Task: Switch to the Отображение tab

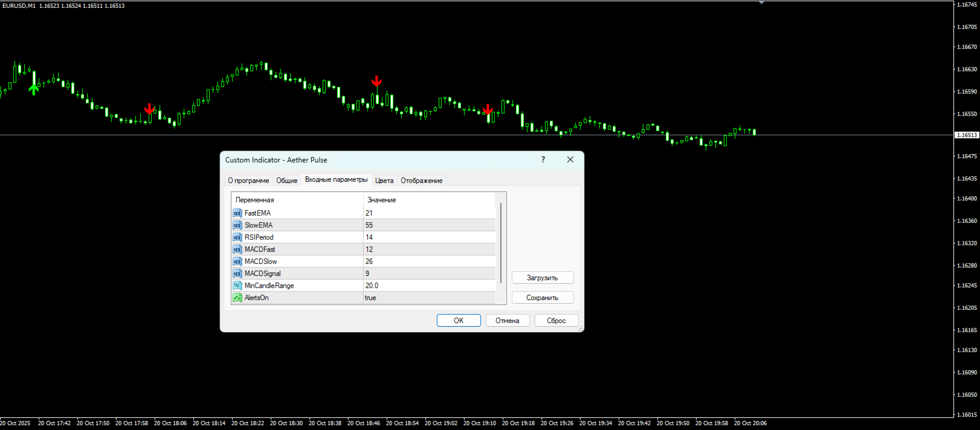Action: click(422, 181)
